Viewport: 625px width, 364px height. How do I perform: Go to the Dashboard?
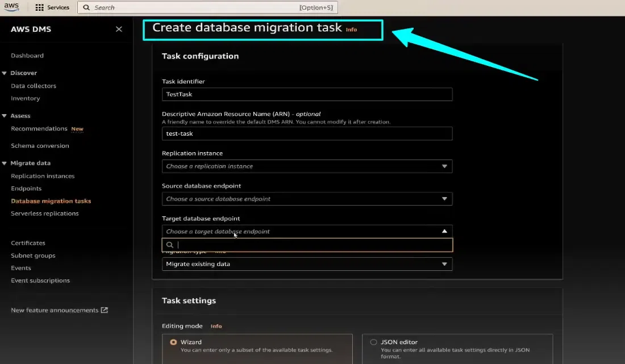(x=27, y=56)
